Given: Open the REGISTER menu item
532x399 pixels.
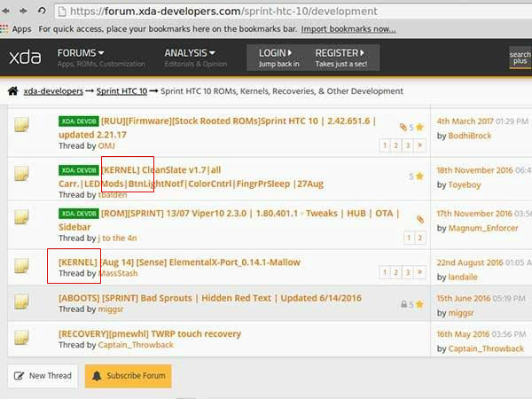Looking at the screenshot, I should (x=340, y=58).
